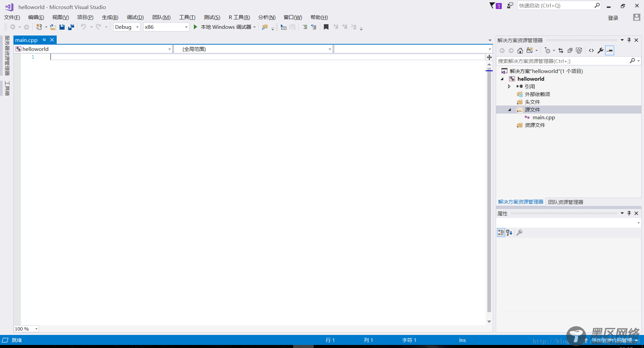Click the feedback icon beside Quick Launch

tap(510, 5)
